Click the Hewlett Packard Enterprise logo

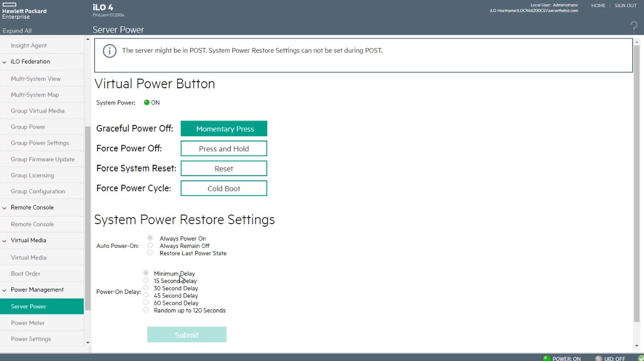pos(24,11)
